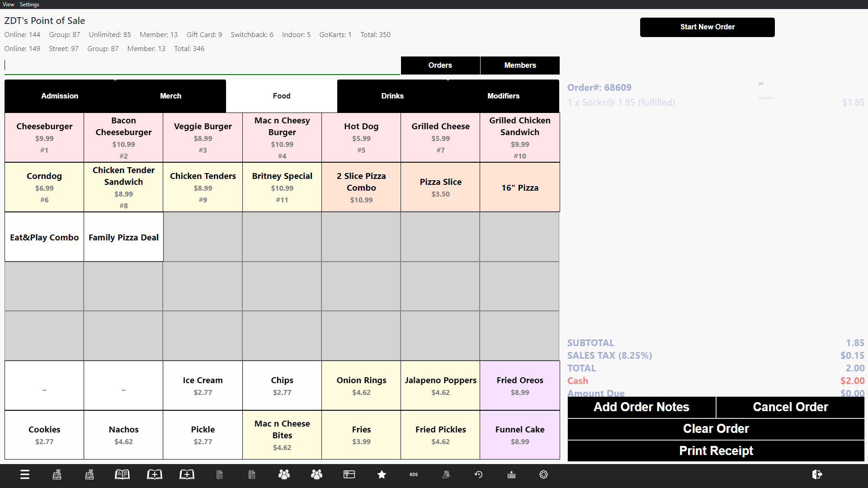Open the Settings menu
This screenshot has width=868, height=488.
[x=29, y=5]
